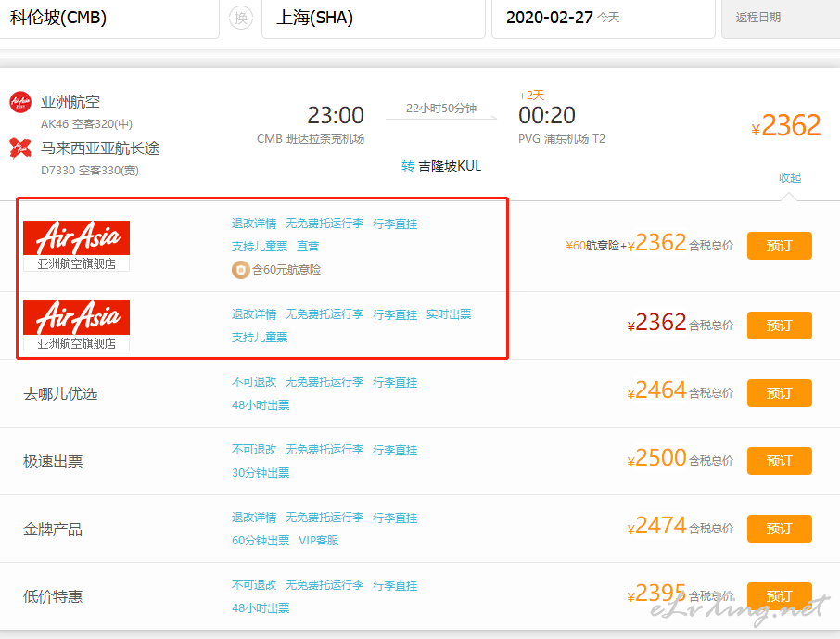Click 无免费托运行李 in the 去哪儿优选 row
This screenshot has width=840, height=639.
pyautogui.click(x=325, y=382)
